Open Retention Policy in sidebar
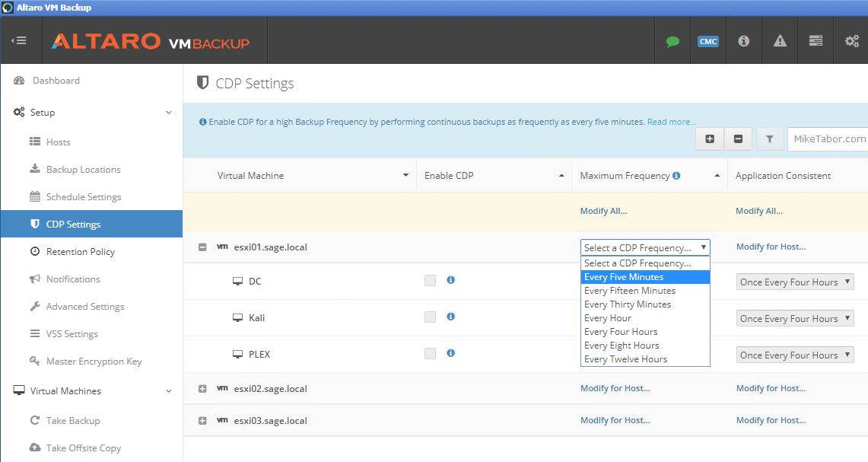 coord(81,251)
